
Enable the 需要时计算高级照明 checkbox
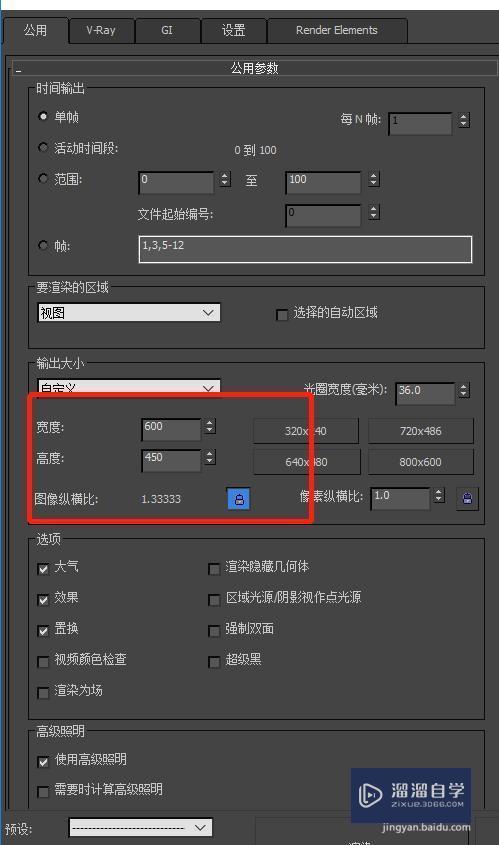point(44,792)
